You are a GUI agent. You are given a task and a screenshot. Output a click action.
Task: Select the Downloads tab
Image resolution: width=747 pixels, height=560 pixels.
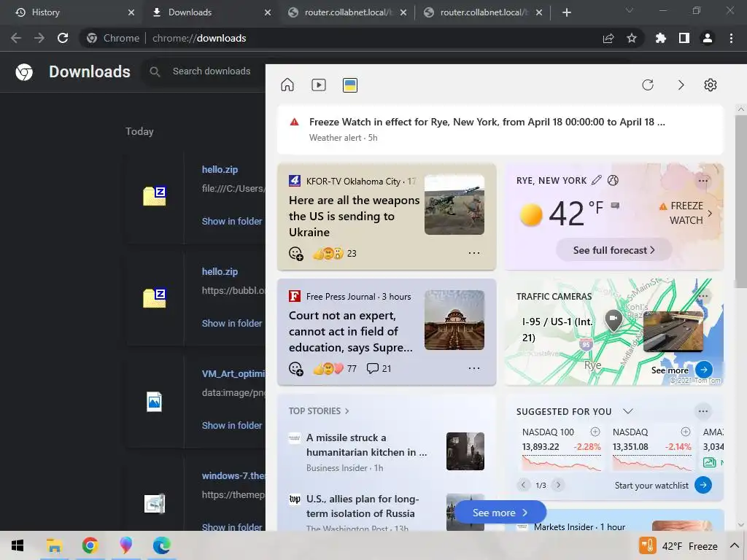(x=208, y=12)
